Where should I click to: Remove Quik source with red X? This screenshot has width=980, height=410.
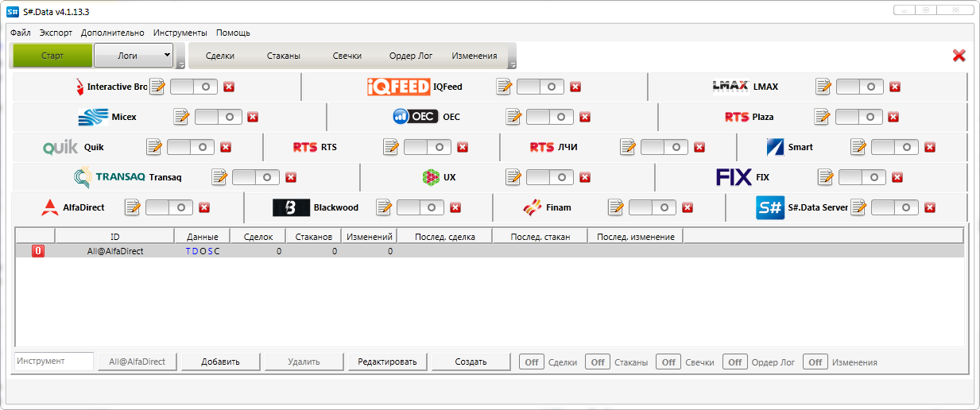coord(226,147)
